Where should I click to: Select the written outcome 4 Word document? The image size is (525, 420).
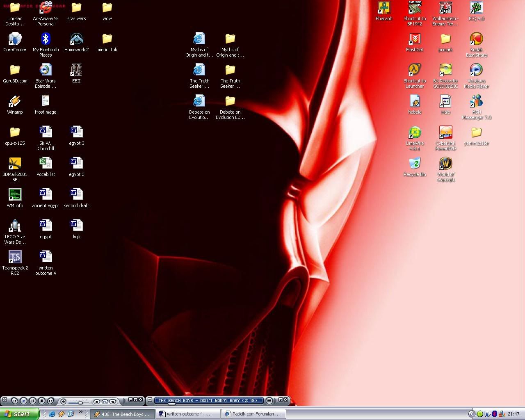pyautogui.click(x=46, y=263)
